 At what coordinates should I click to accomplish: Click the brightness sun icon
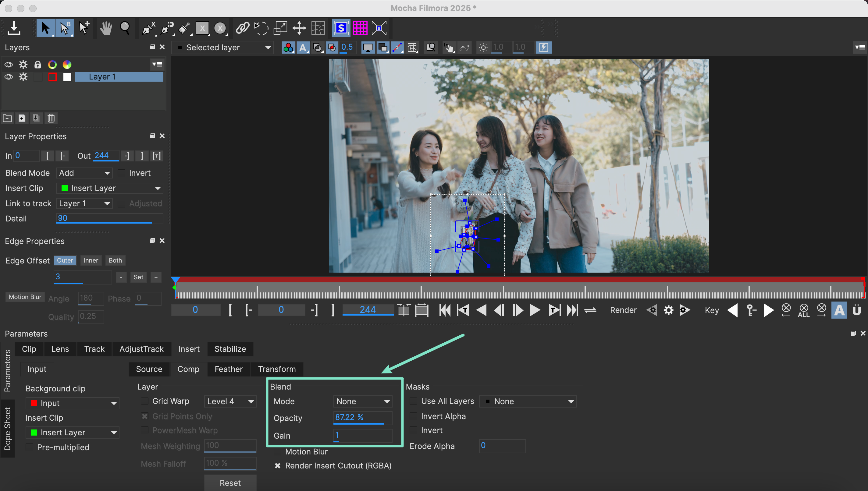(483, 48)
